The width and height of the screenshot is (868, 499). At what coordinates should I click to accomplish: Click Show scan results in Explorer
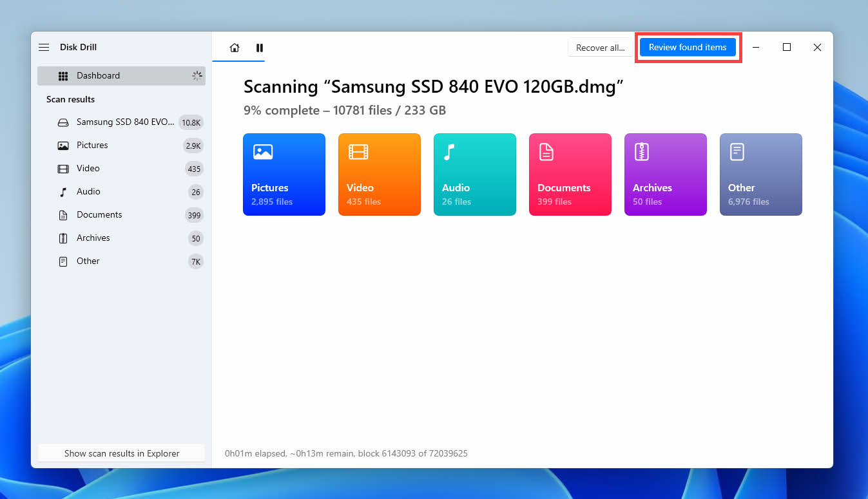121,453
